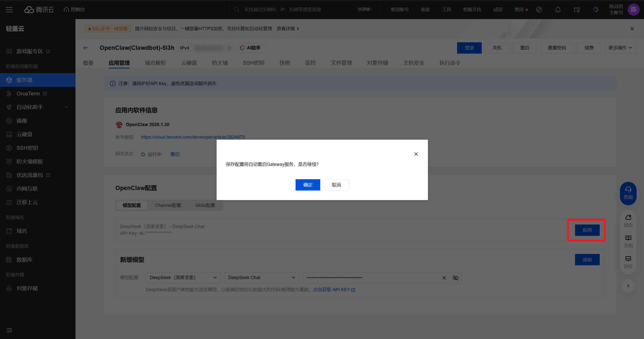644x339 pixels.
Task: Copy the IPv4 address icon
Action: click(x=229, y=48)
